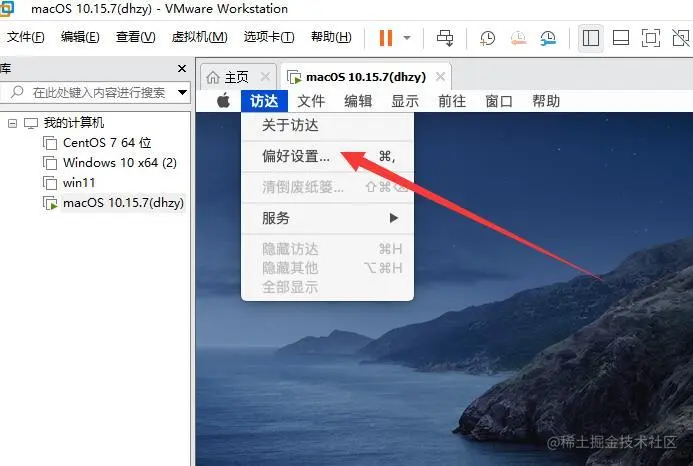Open snapshot manager via the clock-wrench icon
Image resolution: width=693 pixels, height=466 pixels.
tap(548, 38)
